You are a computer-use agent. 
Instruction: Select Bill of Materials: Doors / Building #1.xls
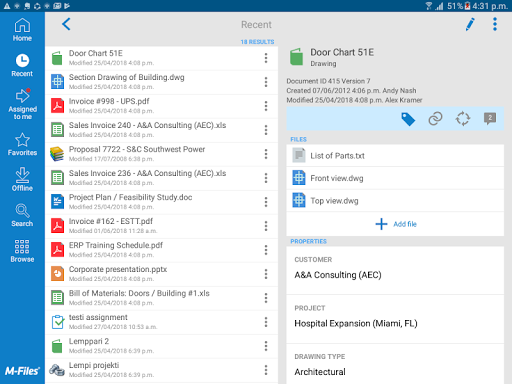[x=161, y=298]
